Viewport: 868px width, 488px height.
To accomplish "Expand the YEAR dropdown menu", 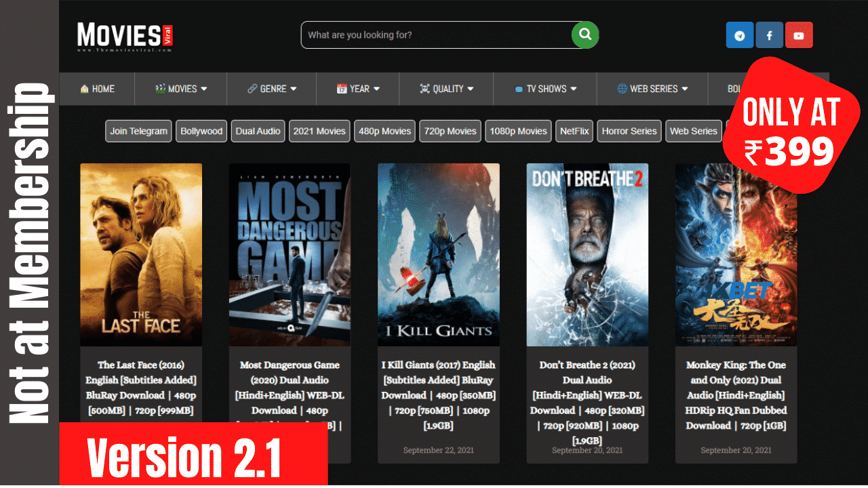I will 357,89.
